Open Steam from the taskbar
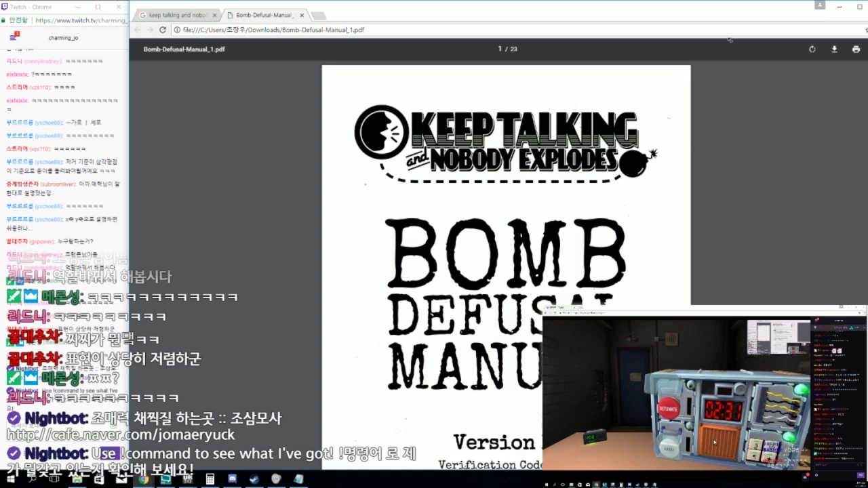 [x=254, y=479]
